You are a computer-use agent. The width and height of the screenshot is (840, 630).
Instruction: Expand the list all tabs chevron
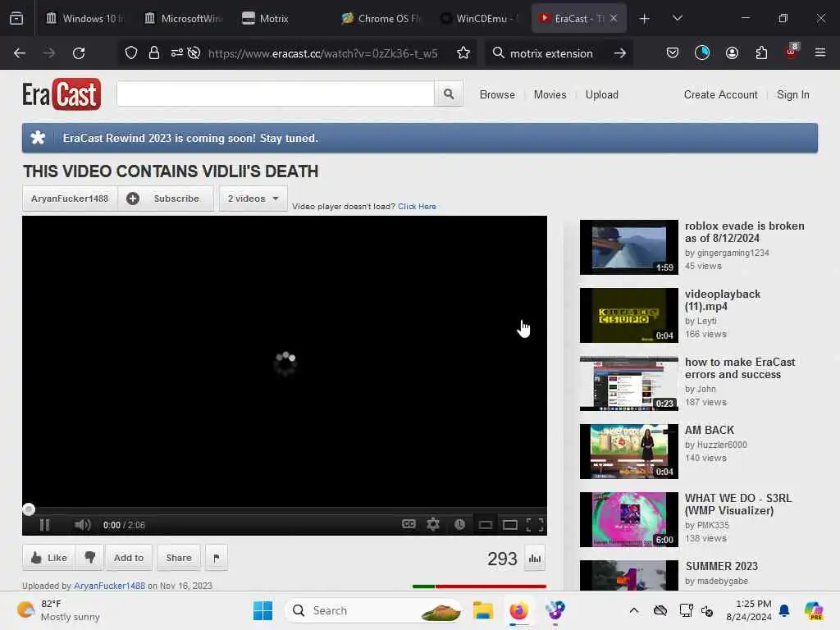pyautogui.click(x=677, y=18)
